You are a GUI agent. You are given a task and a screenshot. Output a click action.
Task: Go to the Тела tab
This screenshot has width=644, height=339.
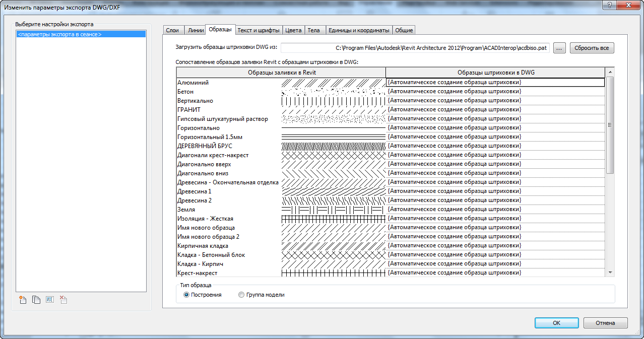click(313, 30)
